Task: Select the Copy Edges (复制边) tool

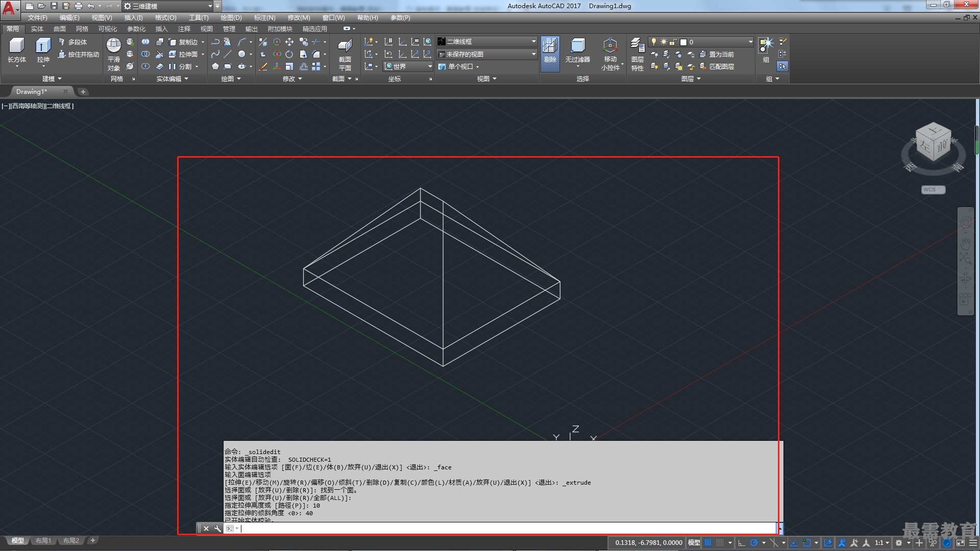Action: click(184, 42)
